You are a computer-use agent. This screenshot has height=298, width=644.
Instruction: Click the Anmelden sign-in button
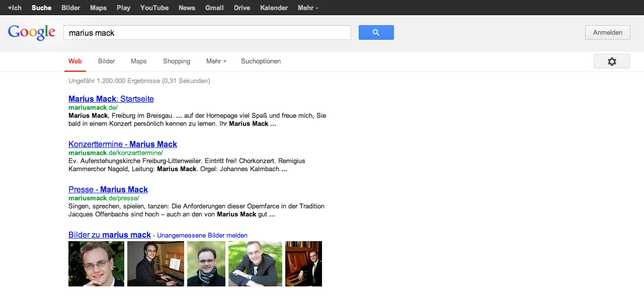point(607,33)
